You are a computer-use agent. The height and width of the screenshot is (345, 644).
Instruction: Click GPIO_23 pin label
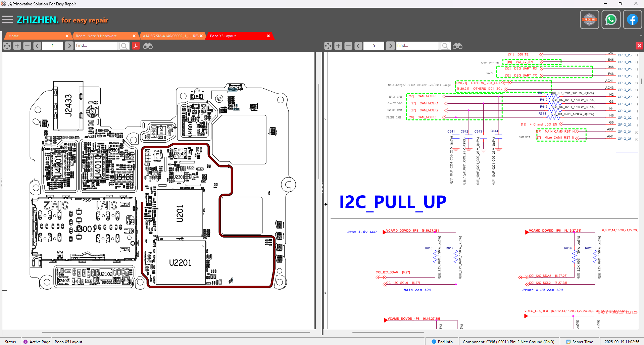625,55
